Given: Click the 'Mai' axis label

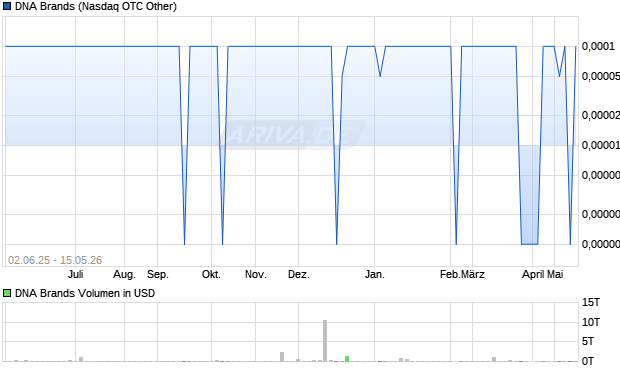Looking at the screenshot, I should pyautogui.click(x=555, y=274).
